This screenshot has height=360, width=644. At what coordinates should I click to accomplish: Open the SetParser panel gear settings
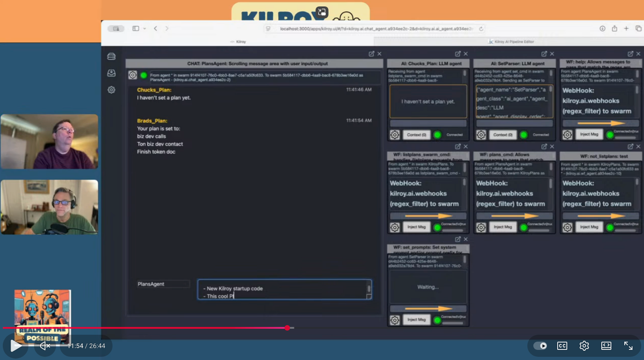481,135
